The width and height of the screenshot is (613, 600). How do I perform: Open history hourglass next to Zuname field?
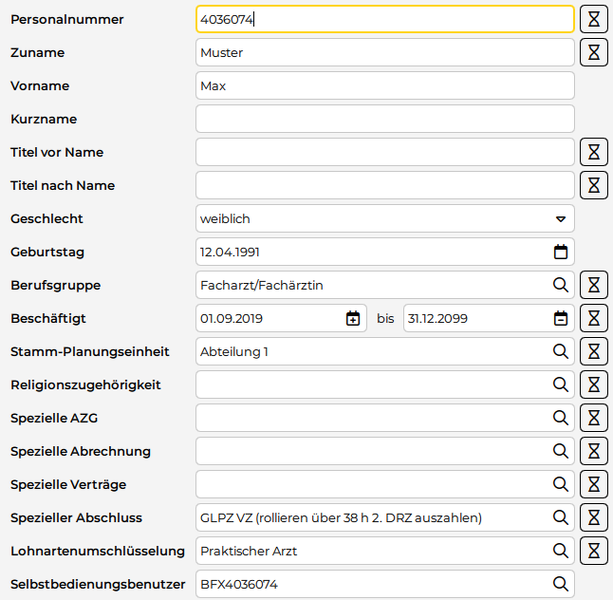click(594, 52)
